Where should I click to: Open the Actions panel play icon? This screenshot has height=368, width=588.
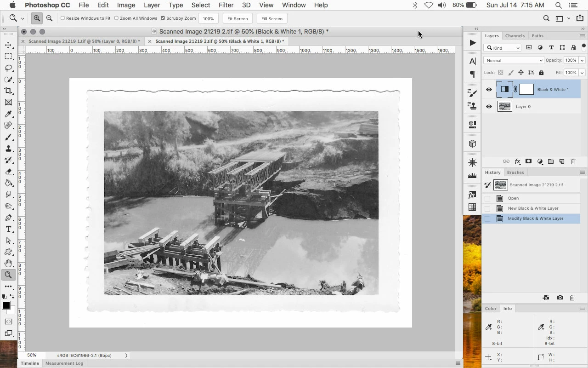point(472,43)
